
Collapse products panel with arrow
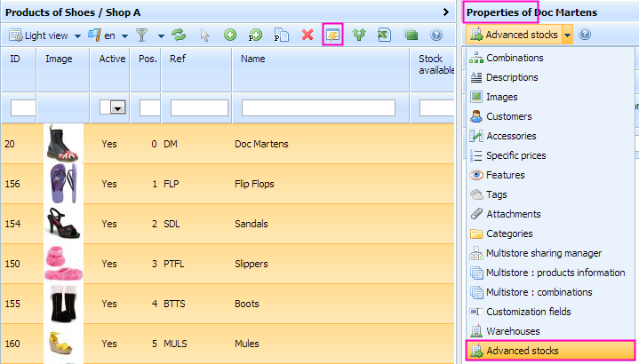point(446,12)
